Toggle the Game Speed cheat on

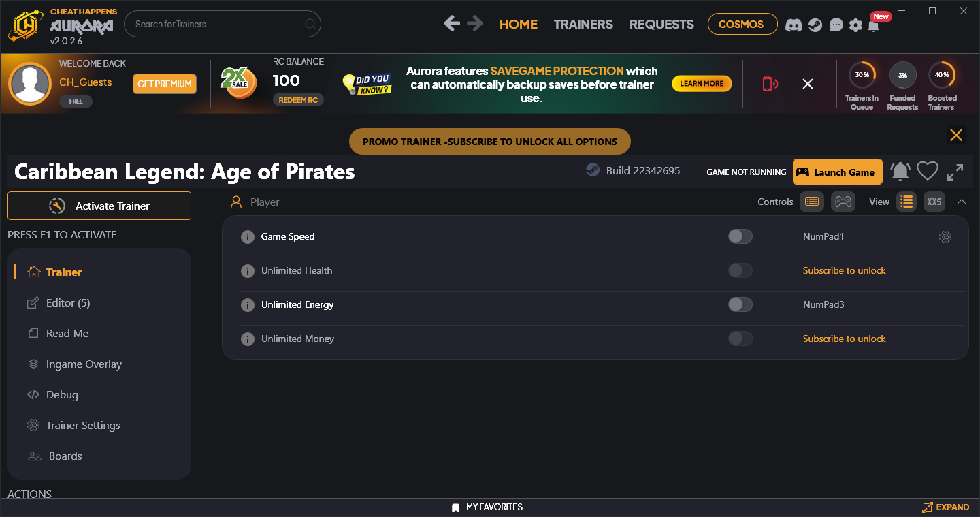(740, 236)
